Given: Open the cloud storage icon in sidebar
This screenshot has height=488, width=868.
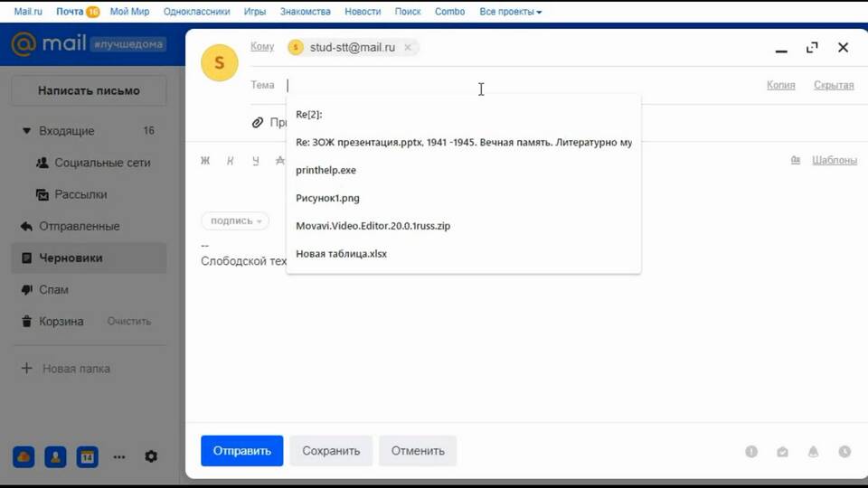Looking at the screenshot, I should coord(24,456).
